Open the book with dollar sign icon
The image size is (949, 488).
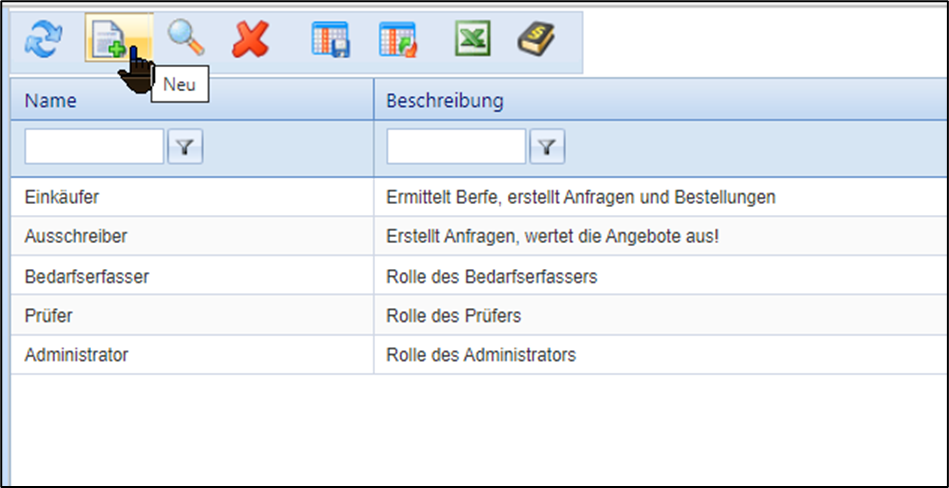tap(536, 38)
